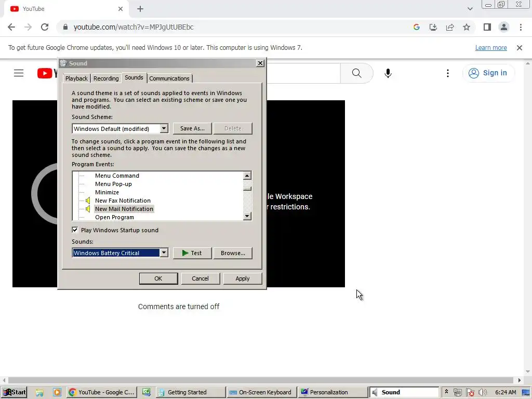
Task: Click the Sound taskbar button
Action: (x=404, y=392)
